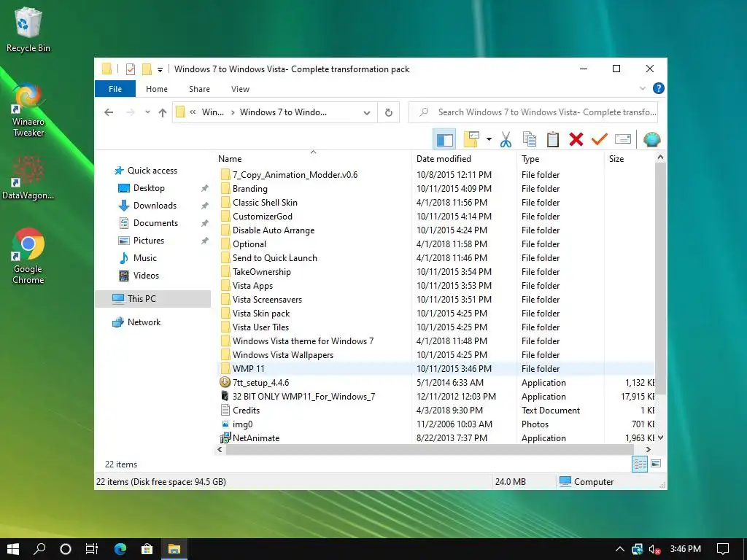Switch to Details view button
Screen dimensions: 747x560
pyautogui.click(x=640, y=464)
